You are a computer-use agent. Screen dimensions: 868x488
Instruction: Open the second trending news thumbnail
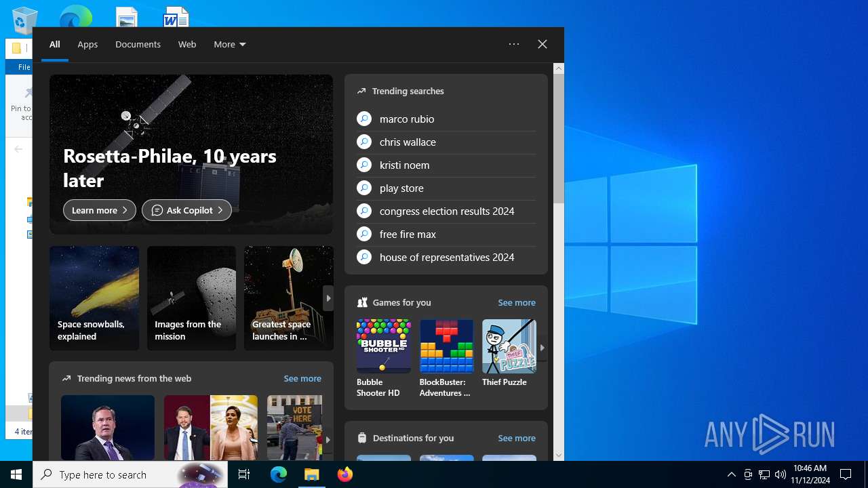pos(211,428)
